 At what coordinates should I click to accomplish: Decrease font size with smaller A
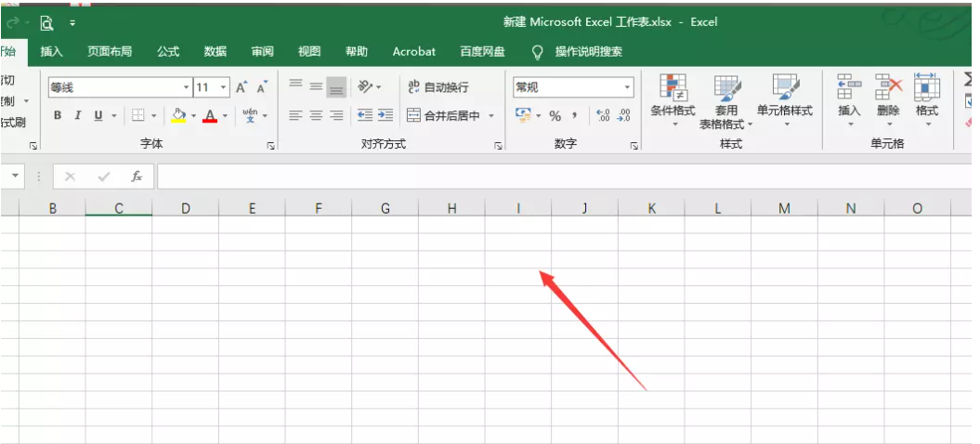click(263, 87)
